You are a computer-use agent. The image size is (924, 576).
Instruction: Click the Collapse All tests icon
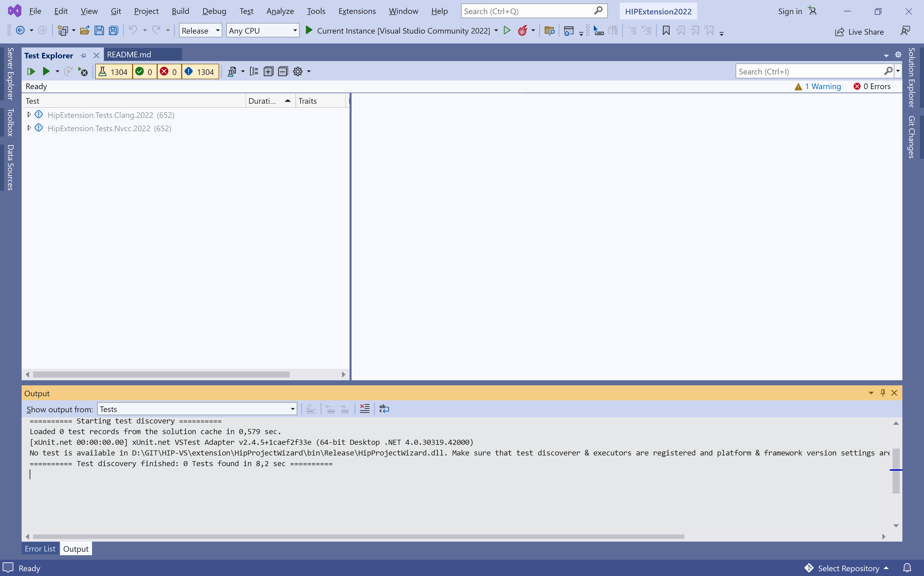tap(283, 72)
